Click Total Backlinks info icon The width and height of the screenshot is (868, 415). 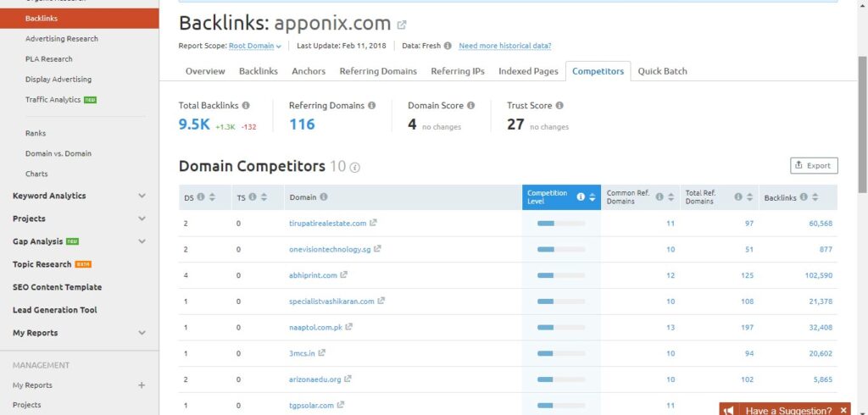click(246, 105)
